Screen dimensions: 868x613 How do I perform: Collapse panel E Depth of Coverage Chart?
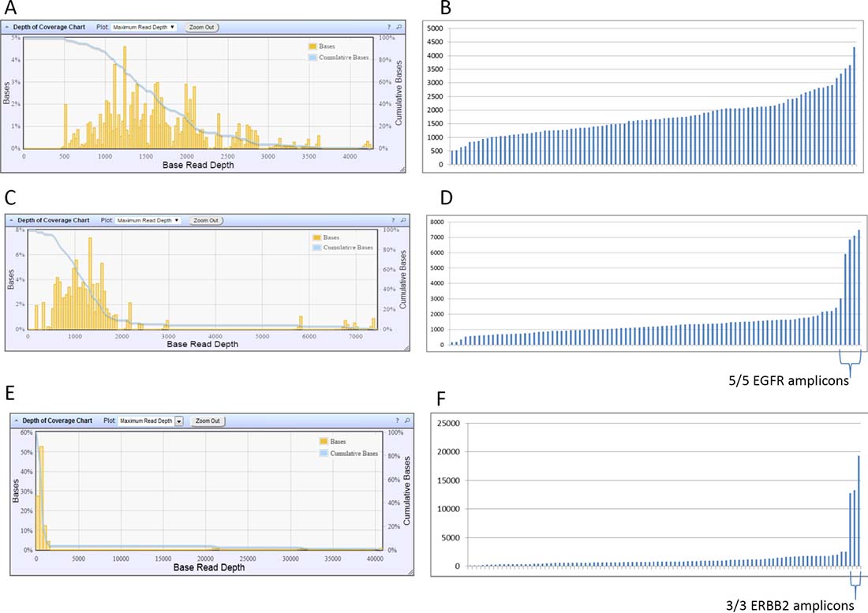pyautogui.click(x=16, y=421)
